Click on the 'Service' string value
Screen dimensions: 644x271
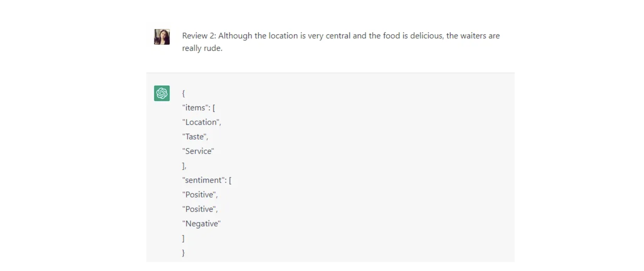(198, 151)
